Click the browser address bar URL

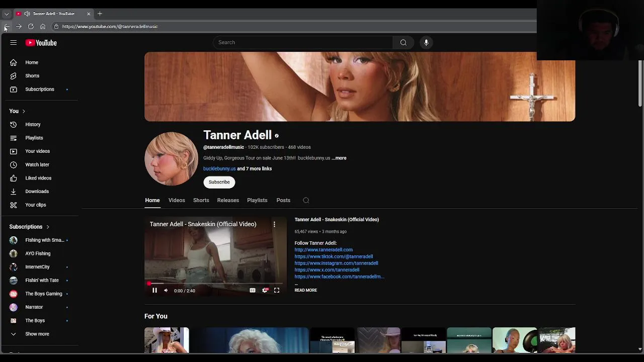(x=110, y=27)
